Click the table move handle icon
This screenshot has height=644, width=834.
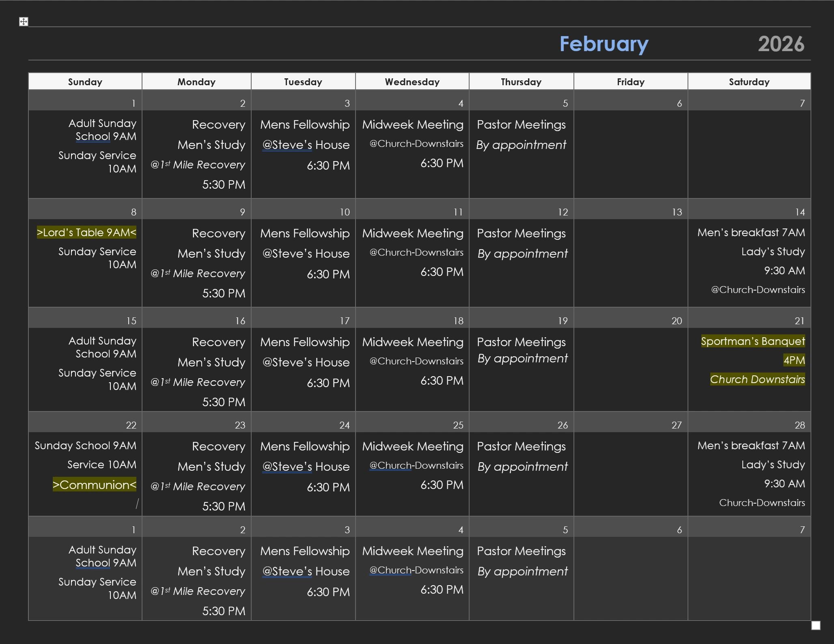click(24, 22)
